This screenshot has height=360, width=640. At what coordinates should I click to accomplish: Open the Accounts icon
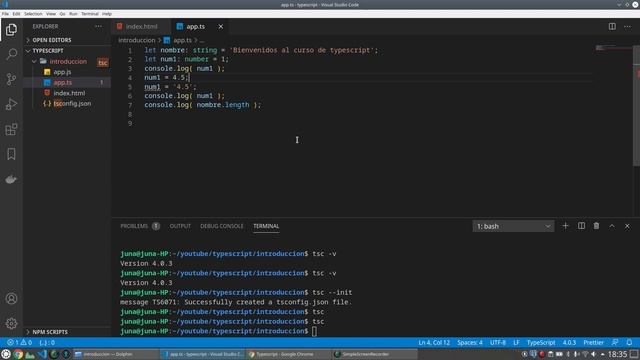11,298
